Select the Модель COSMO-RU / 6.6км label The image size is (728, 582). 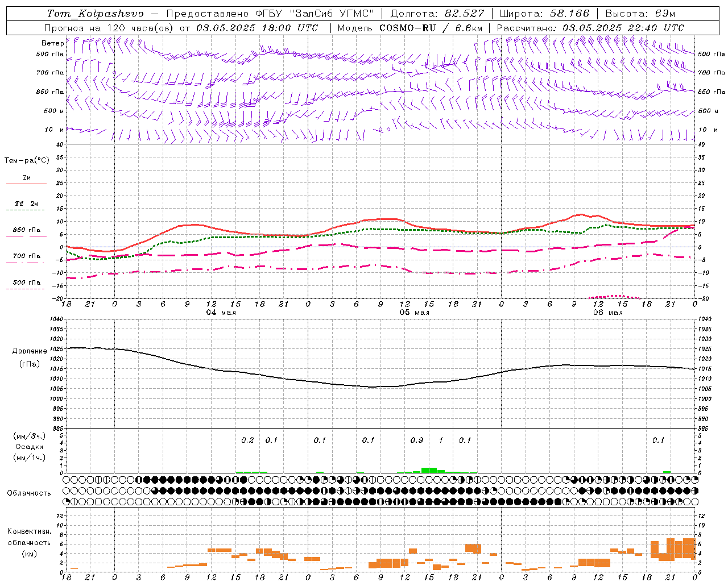409,28
